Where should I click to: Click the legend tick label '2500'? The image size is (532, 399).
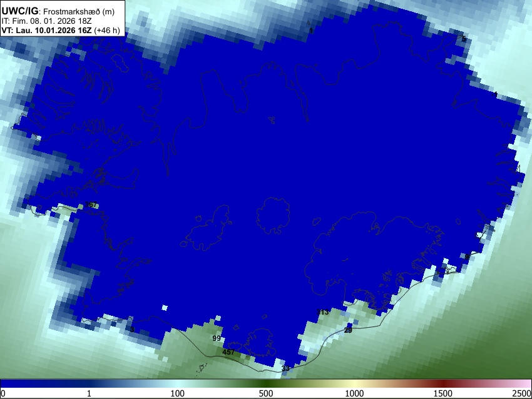(522, 393)
